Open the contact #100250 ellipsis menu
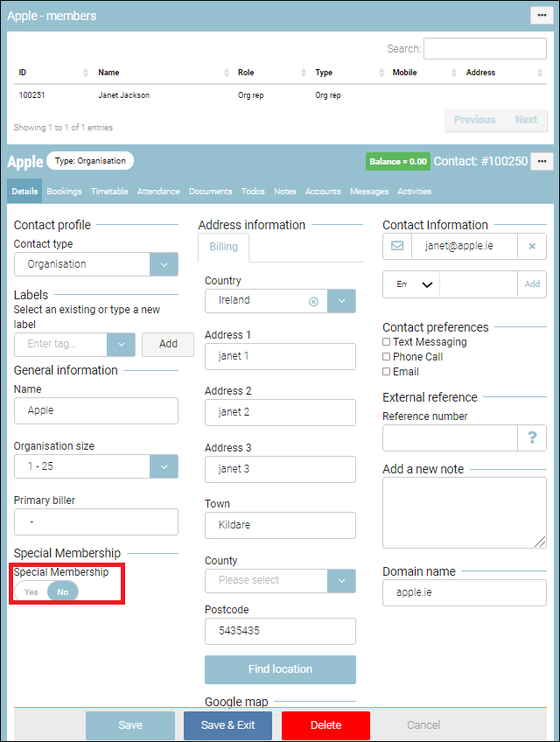 pyautogui.click(x=542, y=161)
